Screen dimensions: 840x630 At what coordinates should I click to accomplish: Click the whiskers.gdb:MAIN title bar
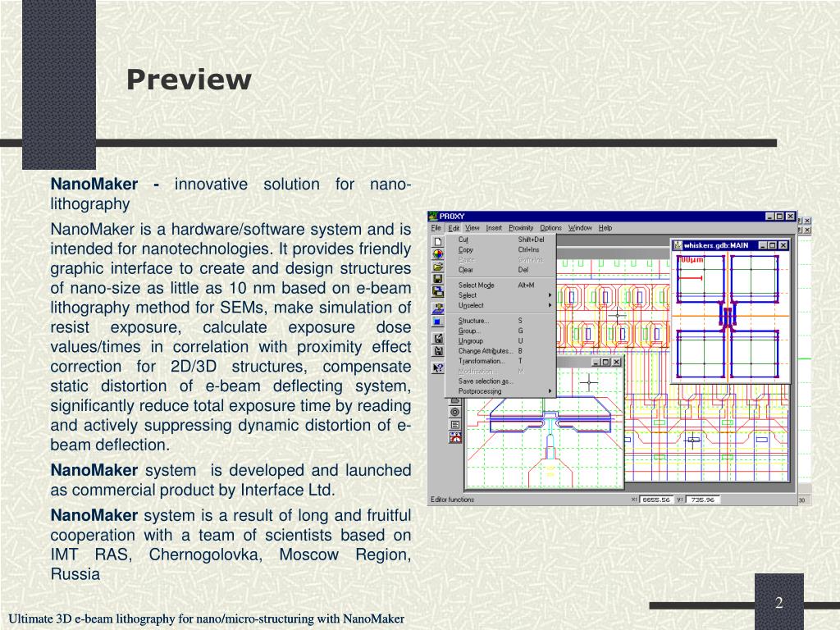click(731, 245)
